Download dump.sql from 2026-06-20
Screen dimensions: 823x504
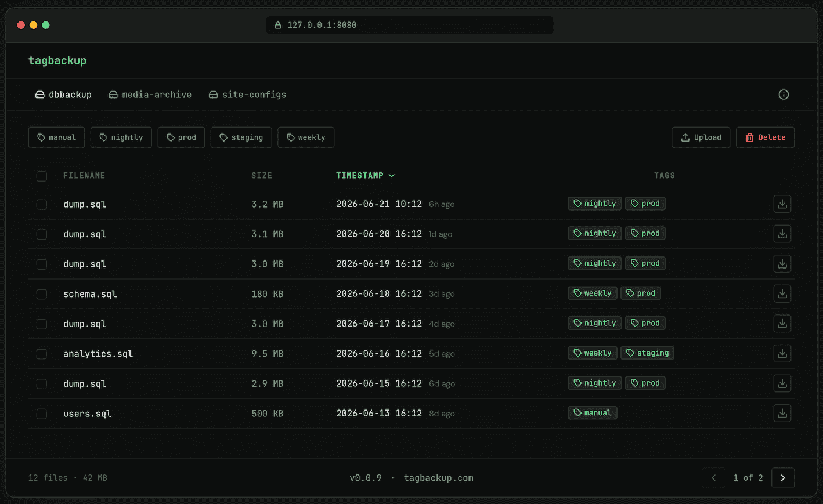[782, 234]
